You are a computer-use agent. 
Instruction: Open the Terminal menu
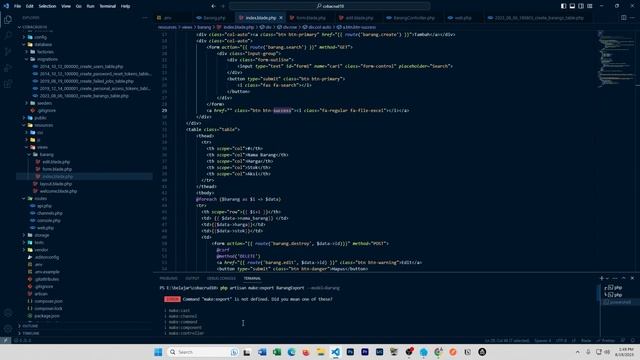(108, 6)
